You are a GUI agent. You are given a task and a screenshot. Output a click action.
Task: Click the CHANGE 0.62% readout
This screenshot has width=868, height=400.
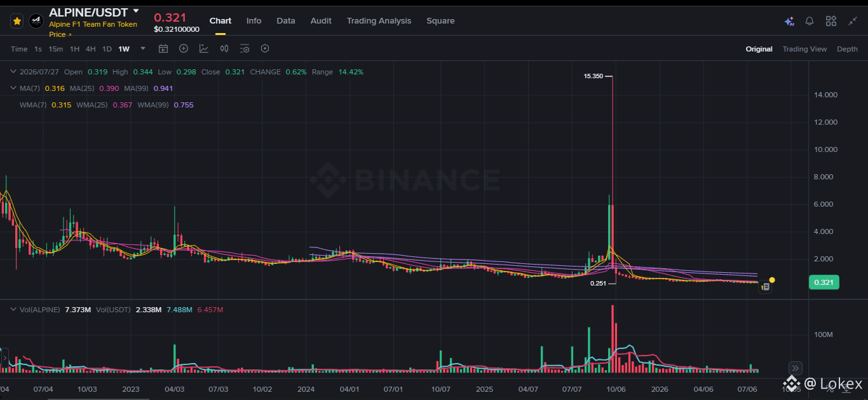tap(278, 72)
